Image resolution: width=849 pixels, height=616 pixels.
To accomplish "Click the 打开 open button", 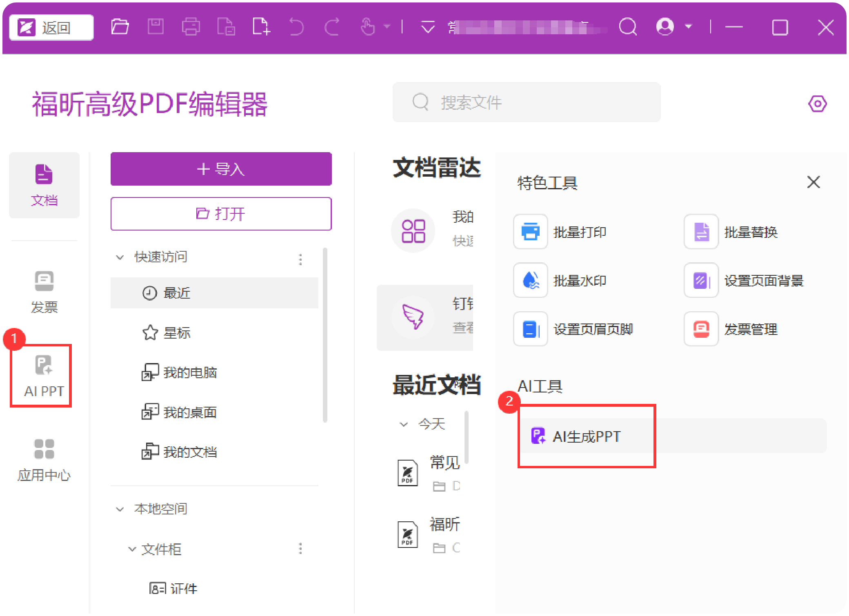I will pos(221,213).
